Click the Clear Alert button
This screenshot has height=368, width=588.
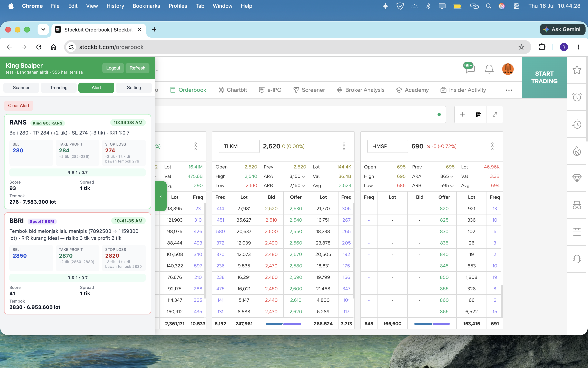pyautogui.click(x=18, y=106)
